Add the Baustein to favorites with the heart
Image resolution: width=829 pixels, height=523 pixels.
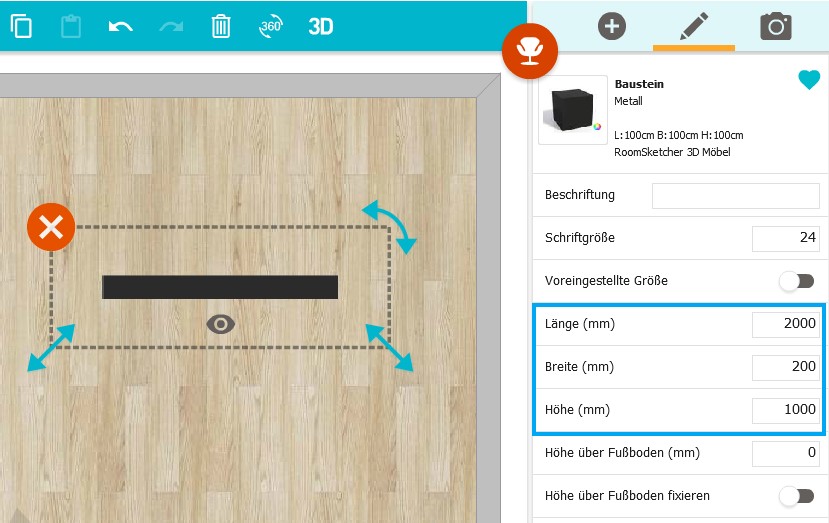pyautogui.click(x=808, y=81)
